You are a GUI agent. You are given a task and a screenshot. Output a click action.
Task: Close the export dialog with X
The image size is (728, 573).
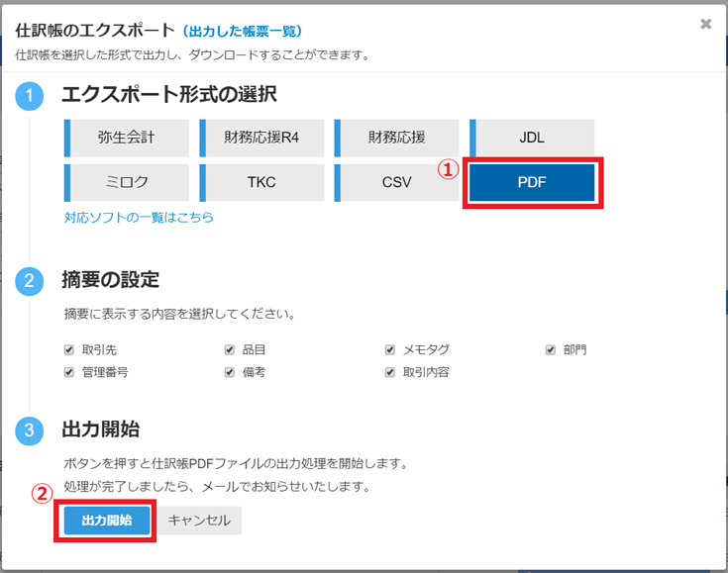pos(705,24)
